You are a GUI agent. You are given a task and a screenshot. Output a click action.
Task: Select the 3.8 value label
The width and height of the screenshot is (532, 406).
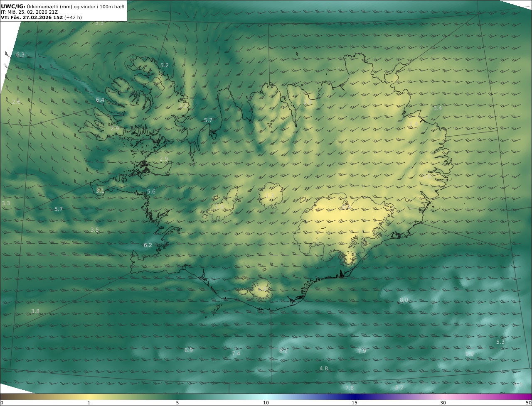click(35, 311)
